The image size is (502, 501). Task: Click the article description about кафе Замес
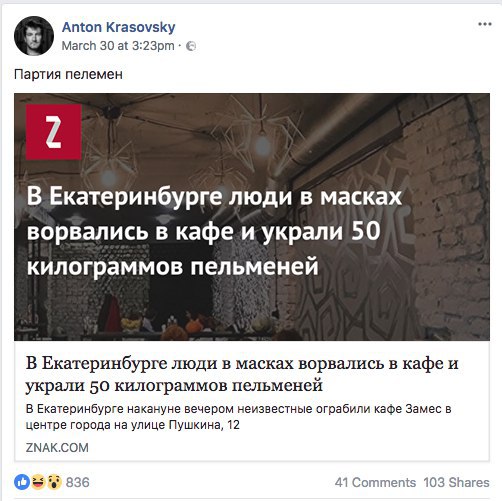pyautogui.click(x=238, y=417)
